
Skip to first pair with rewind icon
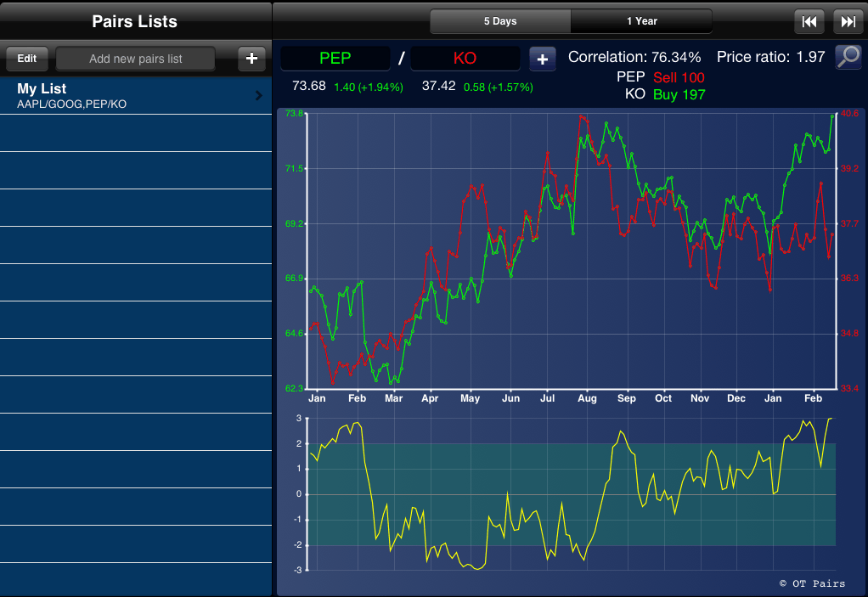809,21
